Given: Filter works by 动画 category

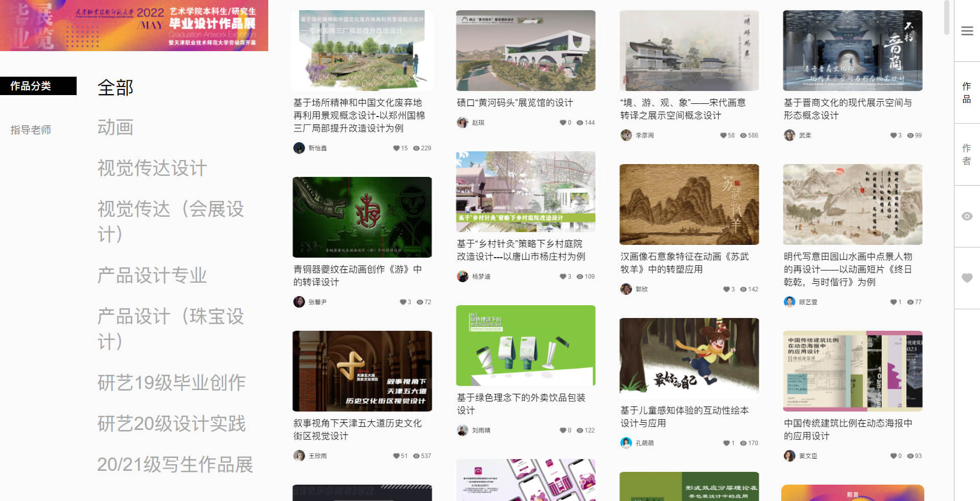Looking at the screenshot, I should (x=115, y=127).
